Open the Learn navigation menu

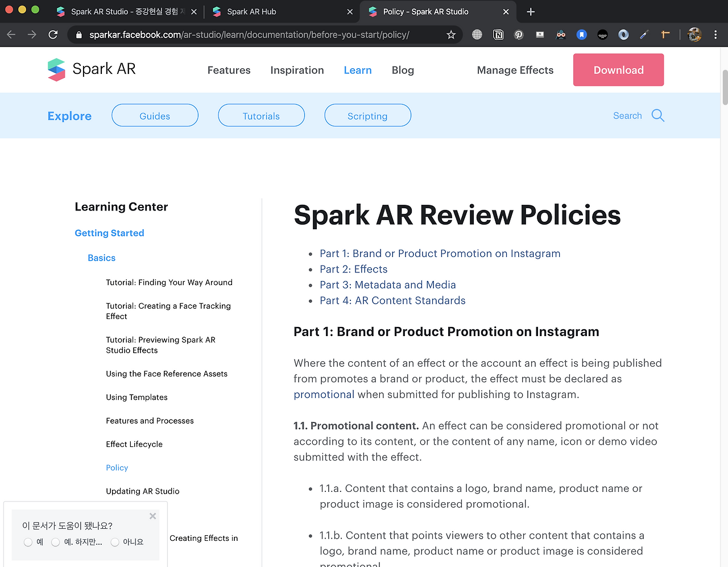[x=358, y=70]
